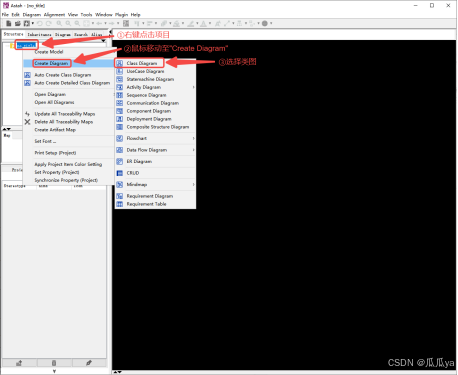The width and height of the screenshot is (458, 375).
Task: Open the Window menu
Action: pyautogui.click(x=104, y=15)
